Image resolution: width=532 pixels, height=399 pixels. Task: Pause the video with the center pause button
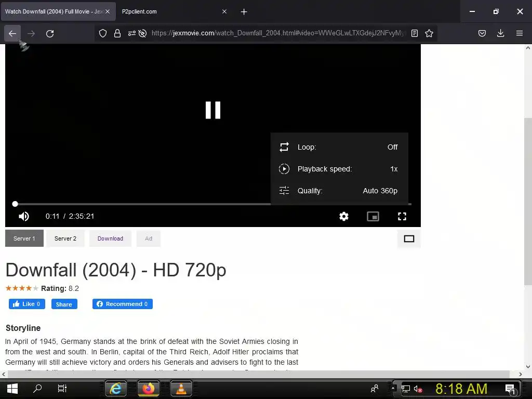coord(212,110)
